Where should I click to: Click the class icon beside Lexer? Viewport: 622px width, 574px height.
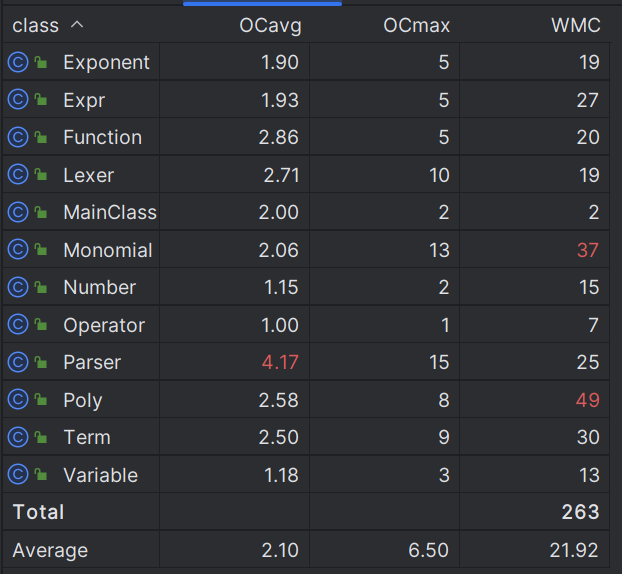click(x=18, y=175)
